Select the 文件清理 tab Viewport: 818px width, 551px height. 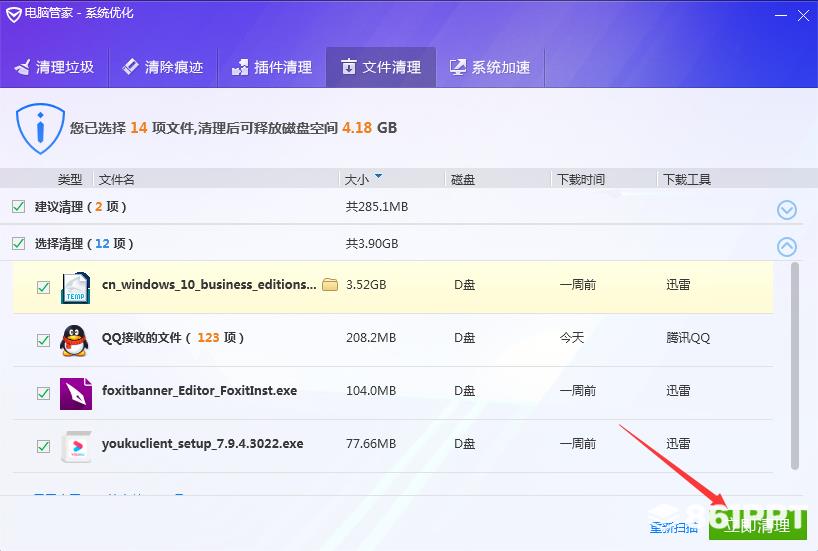[381, 67]
